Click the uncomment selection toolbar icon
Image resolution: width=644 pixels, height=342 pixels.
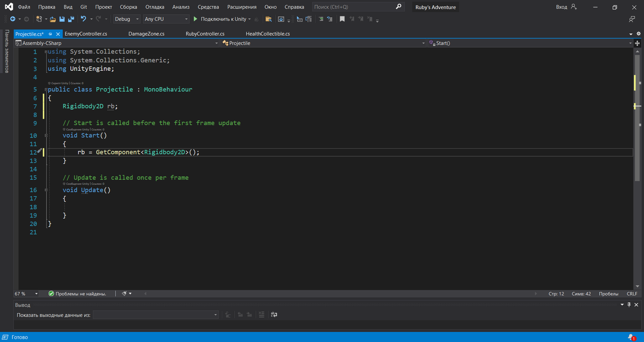point(330,19)
